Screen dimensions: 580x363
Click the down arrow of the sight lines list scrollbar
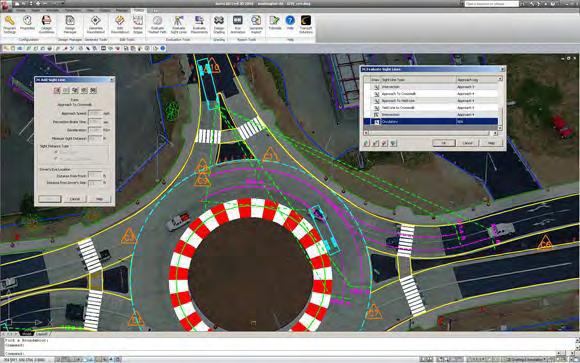500,128
